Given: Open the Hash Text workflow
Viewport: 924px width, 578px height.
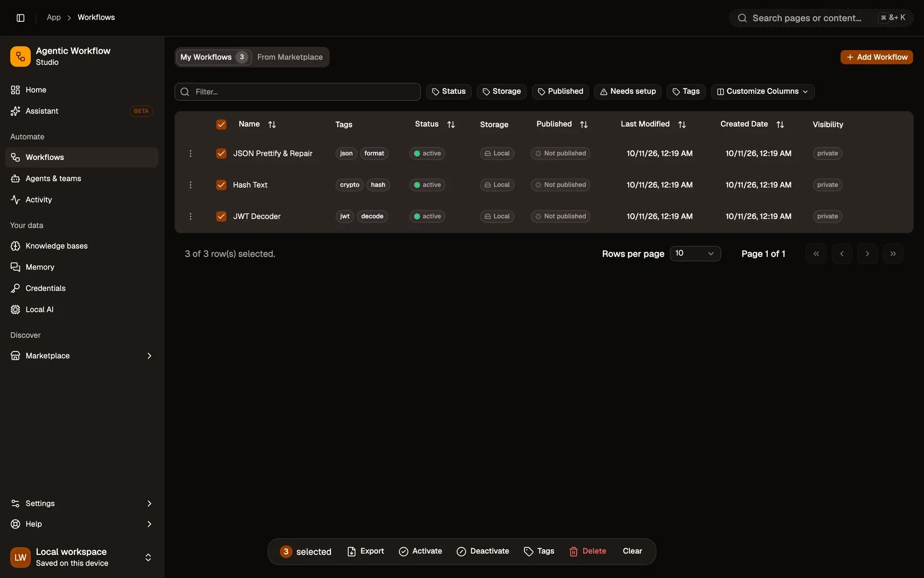Looking at the screenshot, I should (x=250, y=185).
